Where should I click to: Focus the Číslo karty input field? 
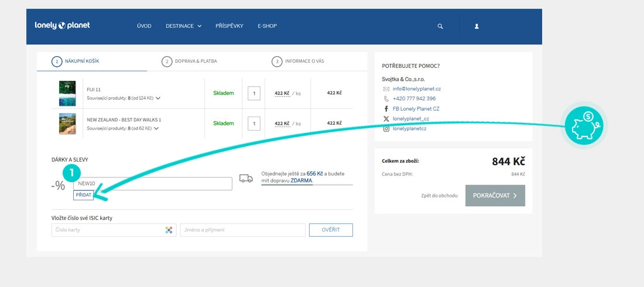pyautogui.click(x=107, y=230)
